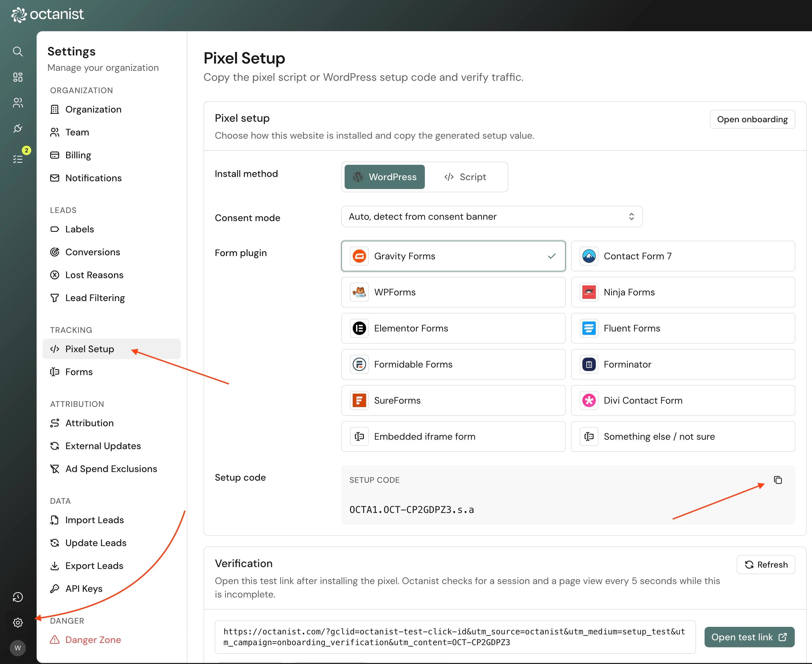Open Attribution settings

click(x=111, y=423)
